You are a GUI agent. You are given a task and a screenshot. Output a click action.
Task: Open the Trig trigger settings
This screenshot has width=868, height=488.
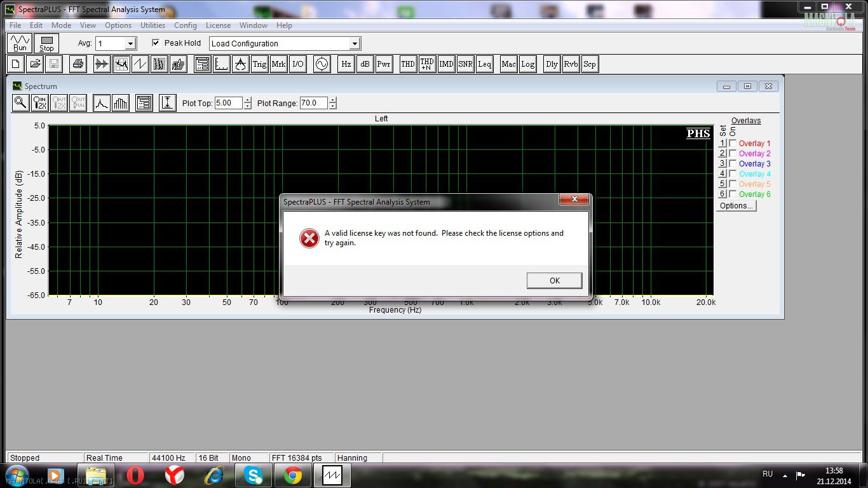260,64
